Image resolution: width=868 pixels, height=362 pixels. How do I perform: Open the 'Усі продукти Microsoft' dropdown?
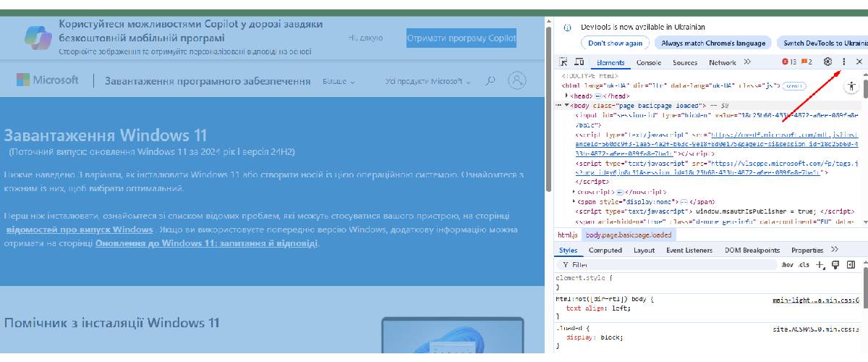point(427,82)
